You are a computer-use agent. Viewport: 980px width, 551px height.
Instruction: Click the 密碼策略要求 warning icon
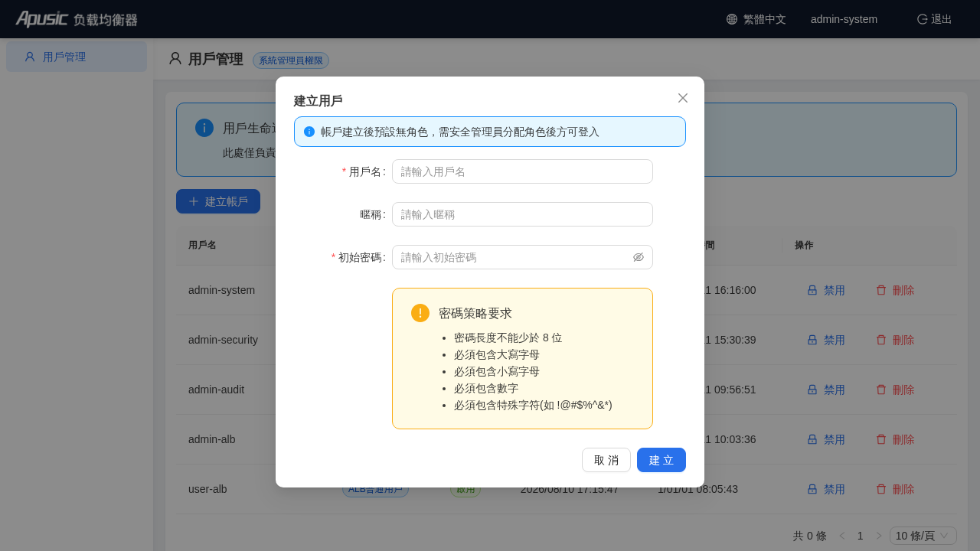coord(420,313)
